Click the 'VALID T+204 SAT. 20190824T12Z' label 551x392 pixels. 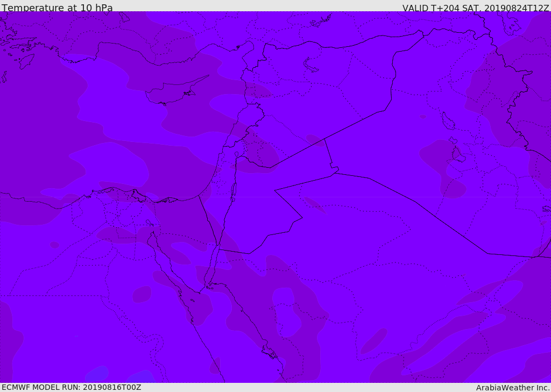[476, 8]
